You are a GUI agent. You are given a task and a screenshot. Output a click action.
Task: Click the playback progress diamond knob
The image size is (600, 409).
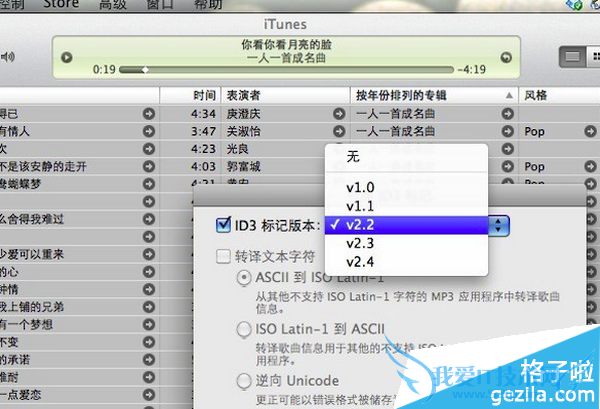(145, 70)
